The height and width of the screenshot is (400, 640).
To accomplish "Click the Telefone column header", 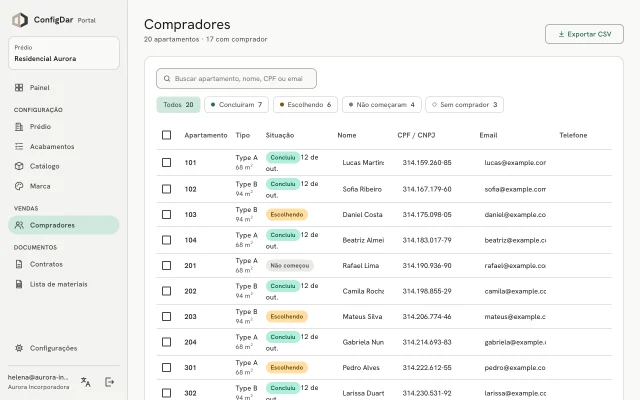I will pos(573,135).
